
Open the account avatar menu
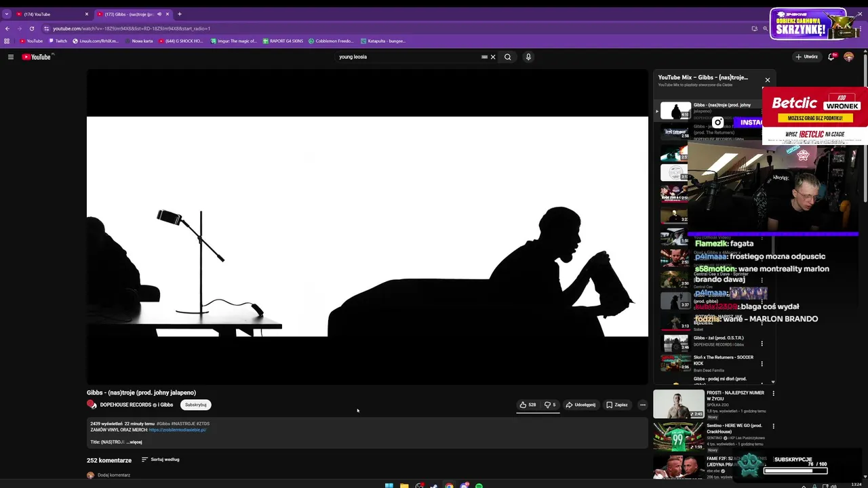tap(848, 57)
